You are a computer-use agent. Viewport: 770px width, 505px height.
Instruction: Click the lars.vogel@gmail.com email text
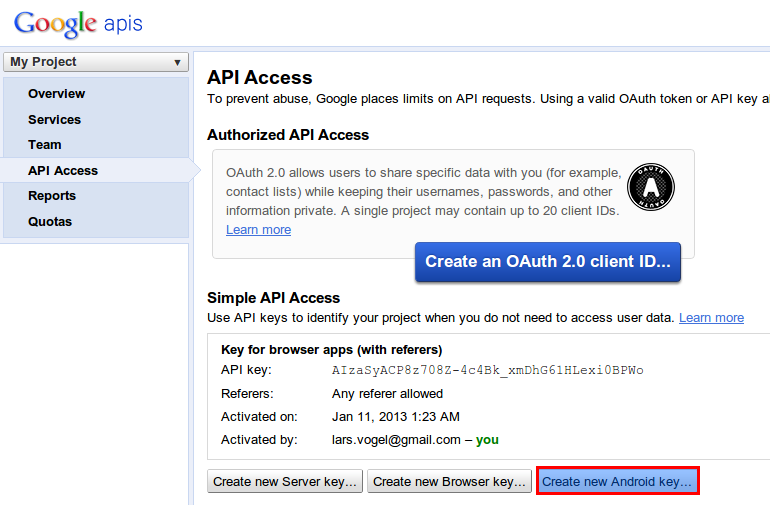tap(396, 440)
